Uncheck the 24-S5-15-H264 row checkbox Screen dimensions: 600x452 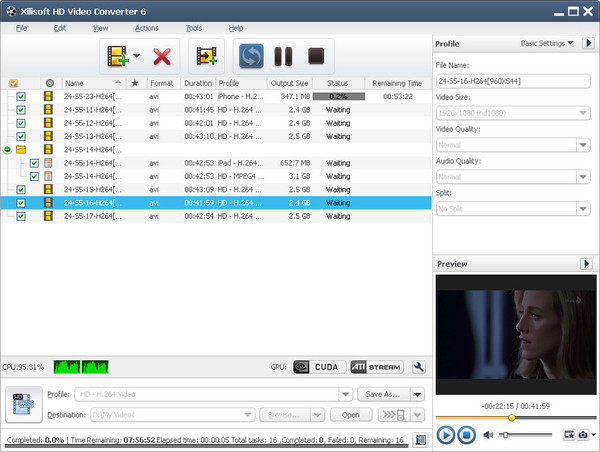pos(21,189)
